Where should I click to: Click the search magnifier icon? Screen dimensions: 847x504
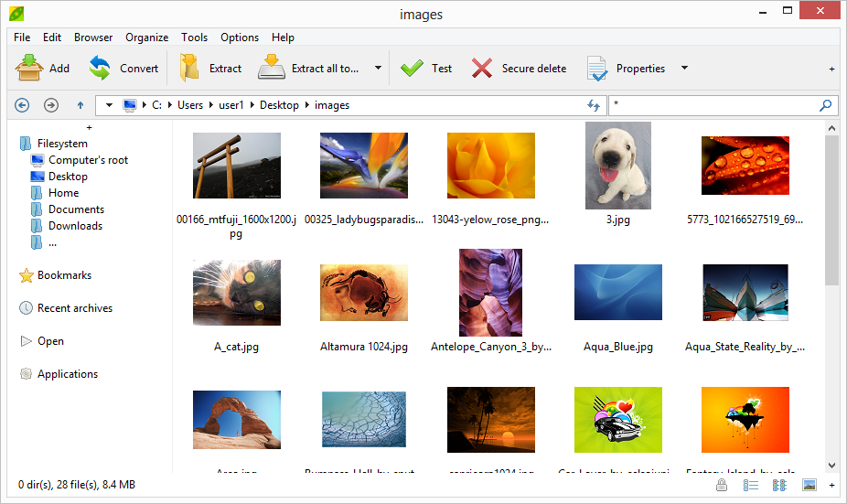point(825,105)
